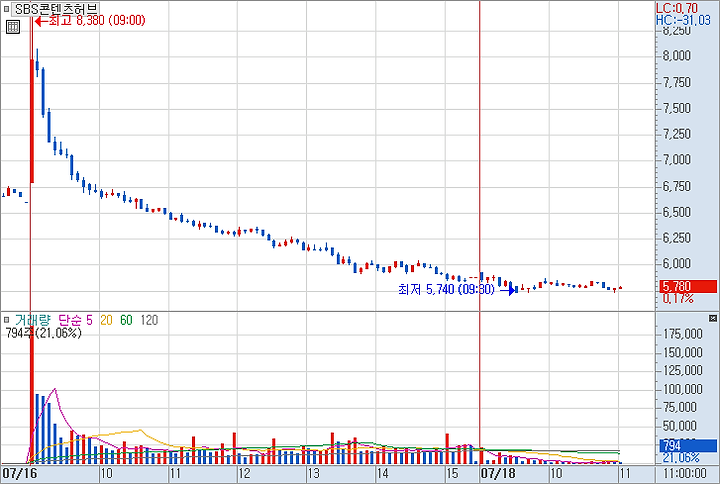This screenshot has height=484, width=720.
Task: Click the HC:-31.03 indicator text
Action: coord(683,20)
